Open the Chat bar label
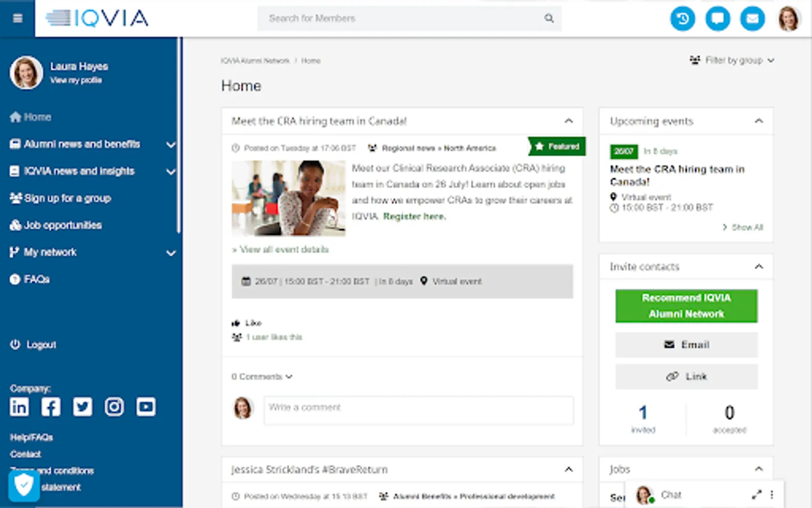 671,494
